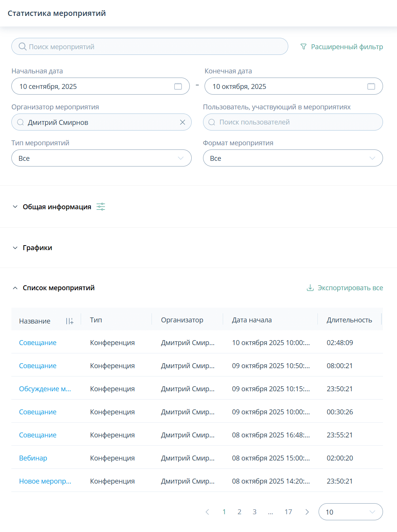Jump to page 17 of the list
The height and width of the screenshot is (532, 397).
[x=288, y=512]
